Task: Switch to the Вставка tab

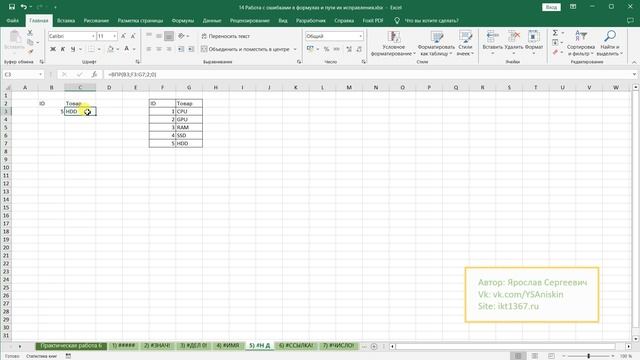Action: (66, 20)
